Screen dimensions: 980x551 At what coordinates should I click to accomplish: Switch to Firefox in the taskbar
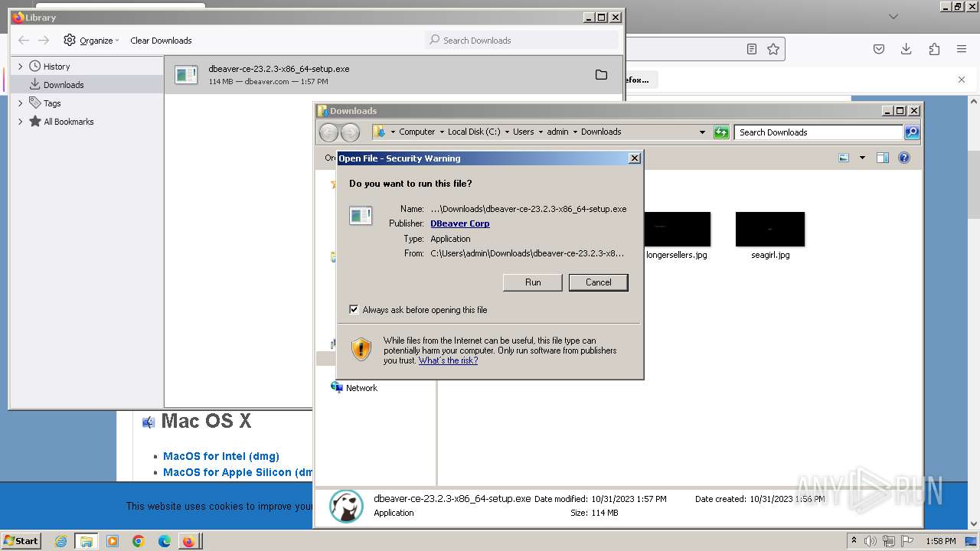[x=188, y=541]
